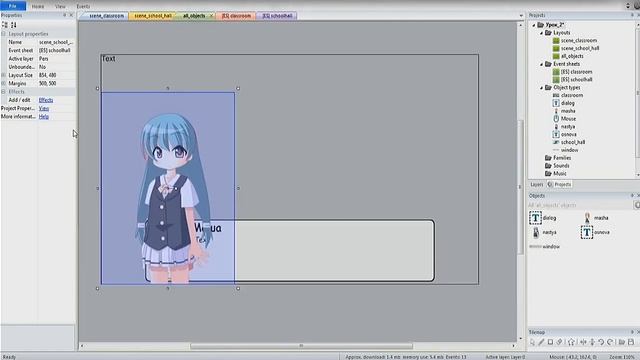This screenshot has width=640, height=360.
Task: Click the Tilemap flip vertical icon
Action: [592, 342]
